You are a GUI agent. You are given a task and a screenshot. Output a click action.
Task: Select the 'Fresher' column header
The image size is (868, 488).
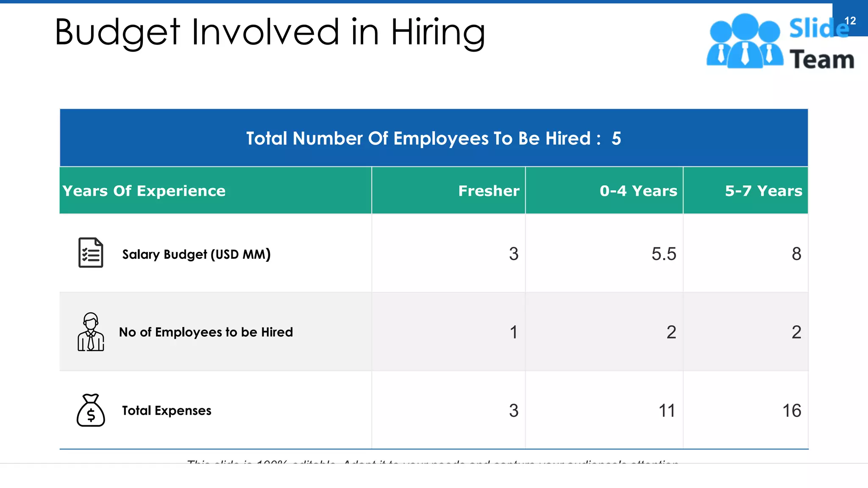click(x=448, y=191)
